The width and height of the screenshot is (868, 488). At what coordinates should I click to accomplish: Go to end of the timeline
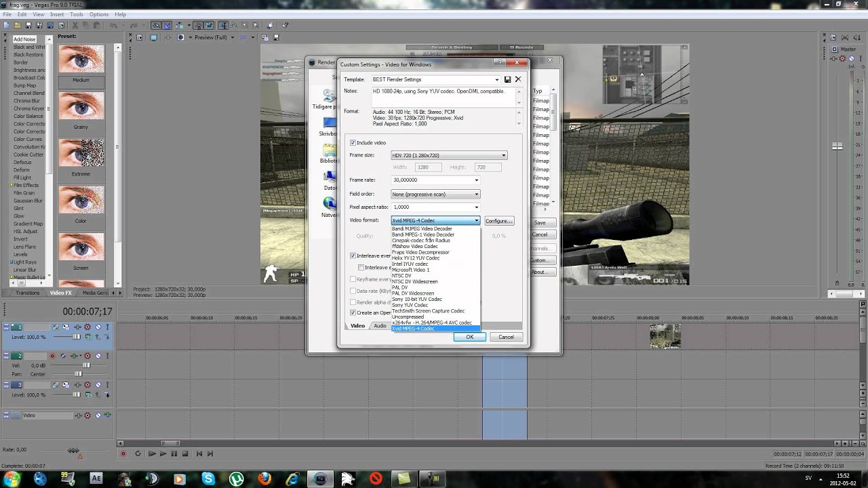pos(210,453)
